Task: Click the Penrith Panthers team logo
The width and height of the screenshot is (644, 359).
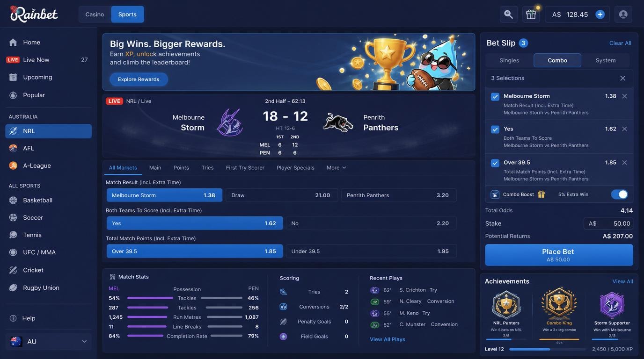Action: tap(338, 122)
